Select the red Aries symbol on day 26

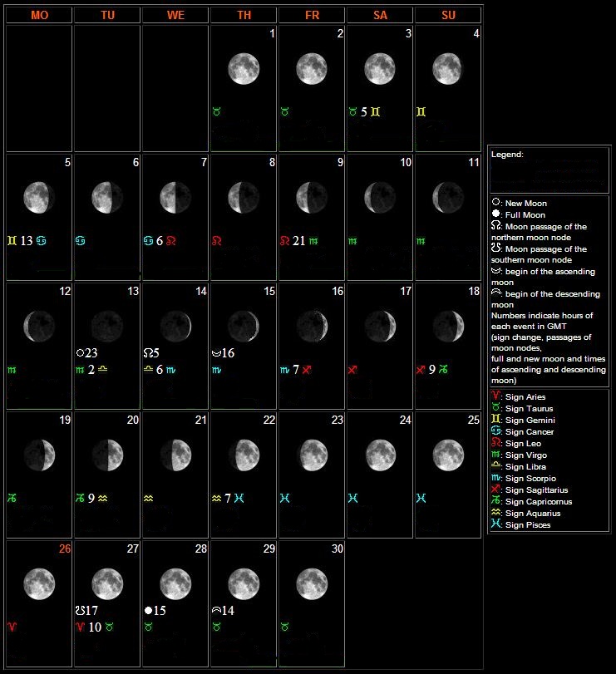click(12, 627)
